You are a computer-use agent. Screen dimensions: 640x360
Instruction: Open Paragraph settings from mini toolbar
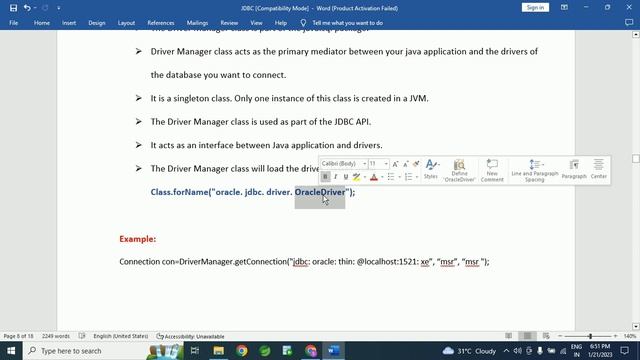click(574, 169)
